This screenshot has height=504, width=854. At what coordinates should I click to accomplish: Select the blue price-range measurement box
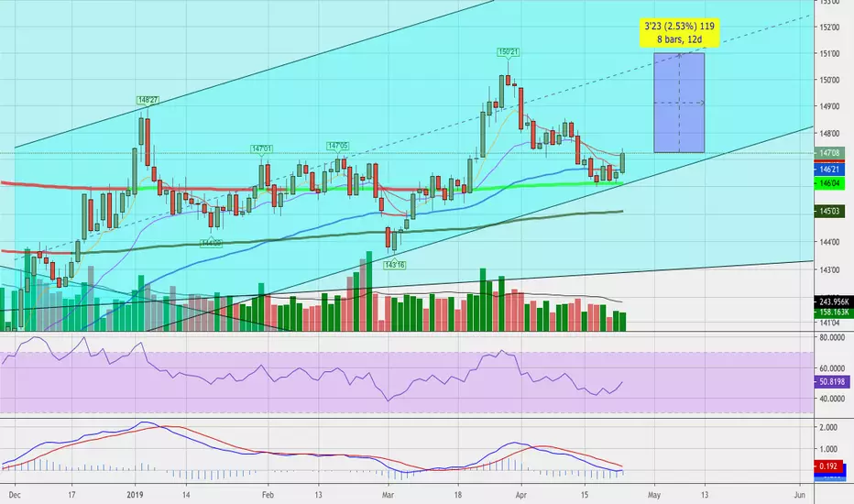click(679, 103)
